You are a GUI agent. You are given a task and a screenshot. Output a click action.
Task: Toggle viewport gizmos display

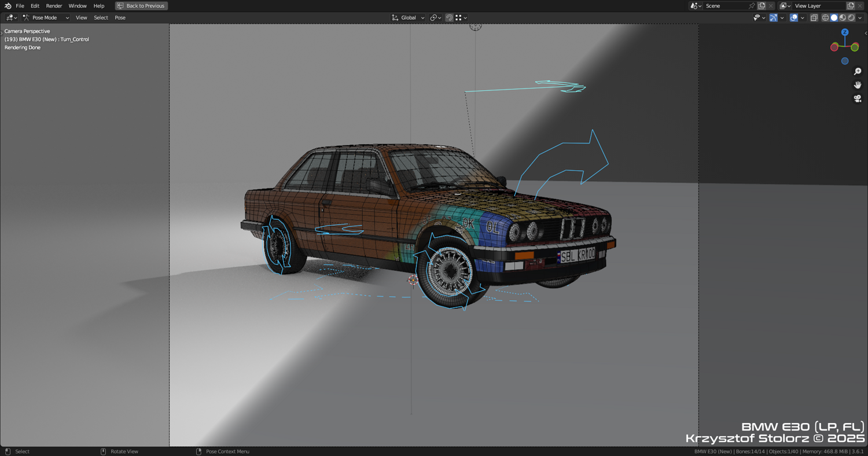pyautogui.click(x=774, y=18)
